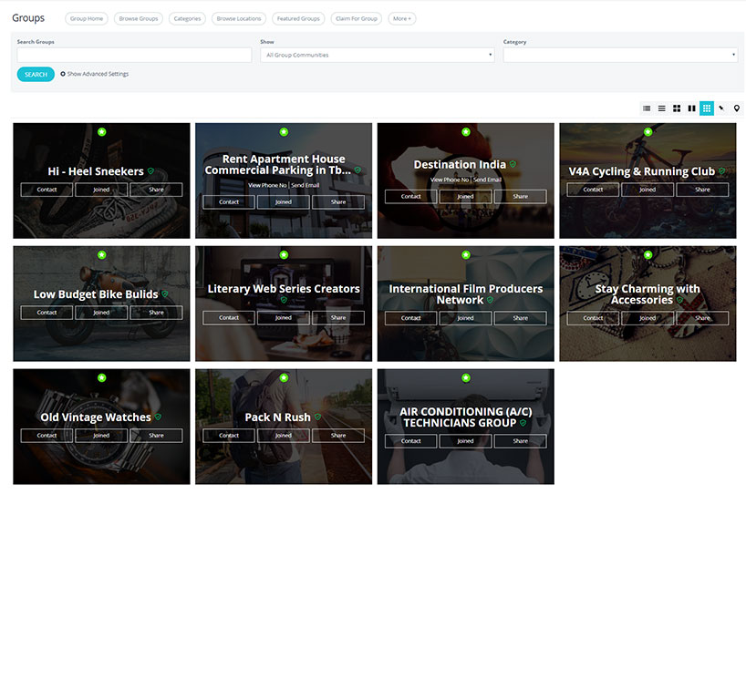
Task: Click the featured star badge on Destination India
Action: [x=466, y=132]
